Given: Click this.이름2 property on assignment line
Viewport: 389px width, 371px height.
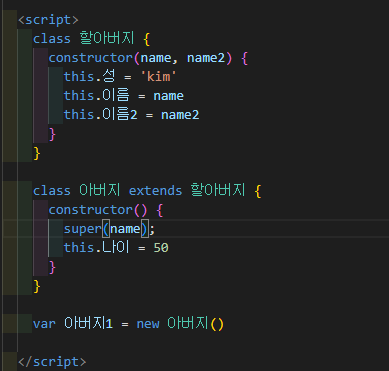Looking at the screenshot, I should click(100, 115).
